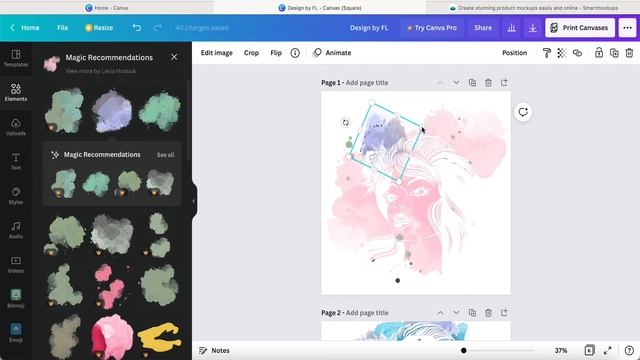Open the Audio sidebar panel
This screenshot has height=360, width=640.
(x=16, y=230)
